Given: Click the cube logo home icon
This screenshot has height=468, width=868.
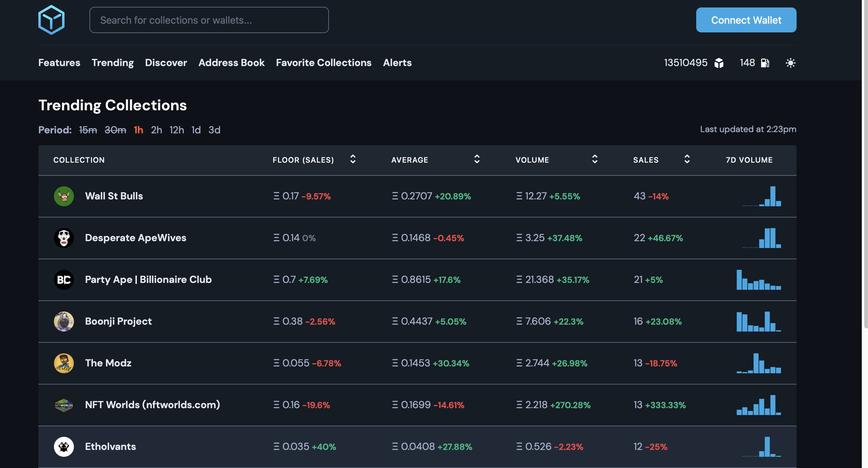Looking at the screenshot, I should (51, 20).
